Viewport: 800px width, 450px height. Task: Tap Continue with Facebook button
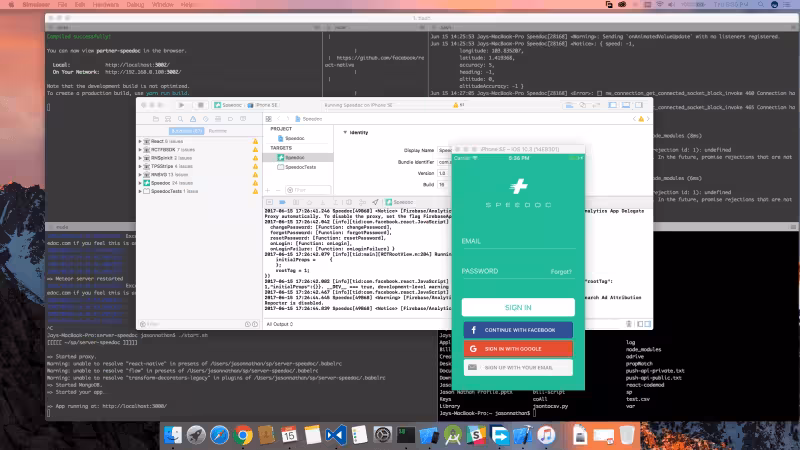(x=517, y=329)
